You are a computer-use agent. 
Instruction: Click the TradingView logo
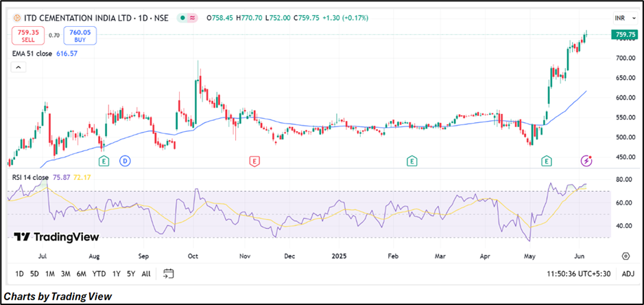coord(56,237)
